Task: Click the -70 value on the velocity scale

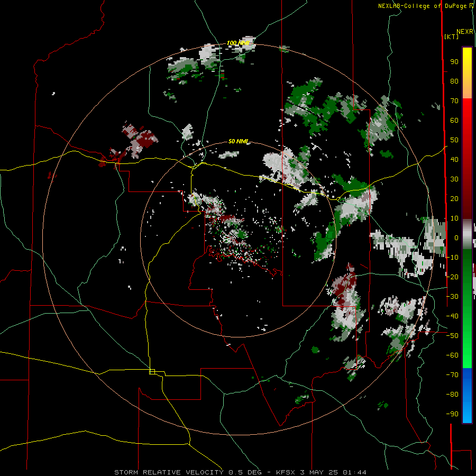Action: pos(452,375)
